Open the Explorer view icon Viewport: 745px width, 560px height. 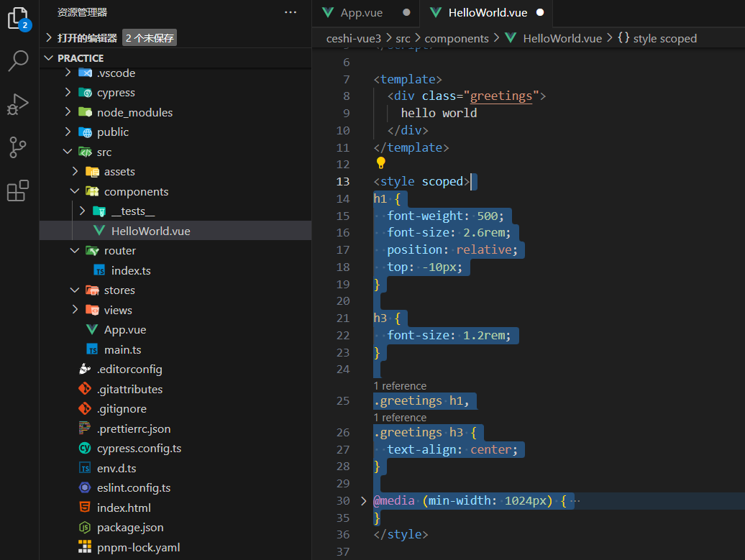pyautogui.click(x=19, y=19)
